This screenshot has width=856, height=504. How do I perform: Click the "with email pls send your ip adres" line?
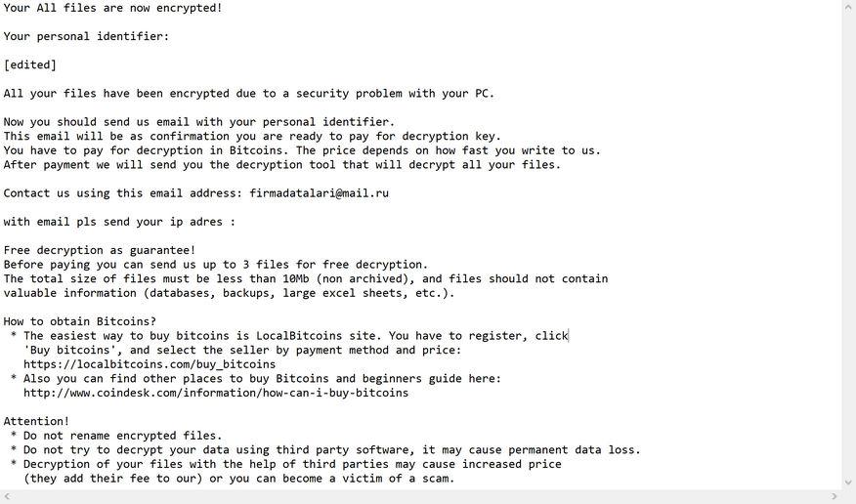[x=119, y=222]
